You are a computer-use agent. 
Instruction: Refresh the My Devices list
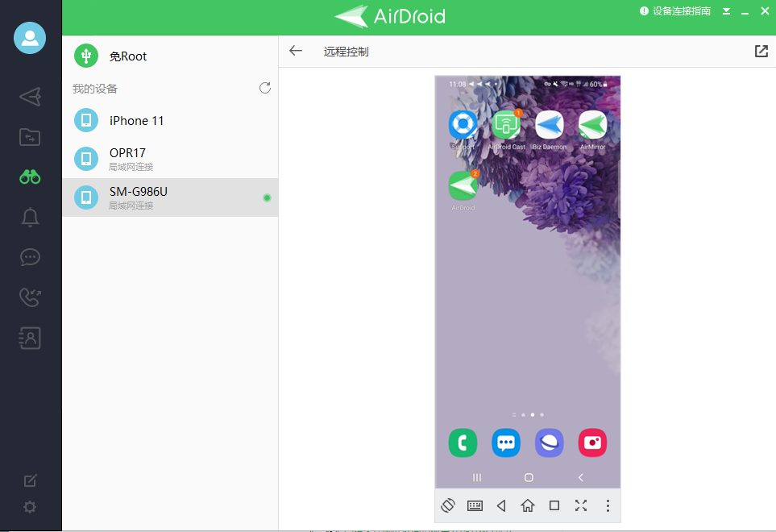click(265, 88)
